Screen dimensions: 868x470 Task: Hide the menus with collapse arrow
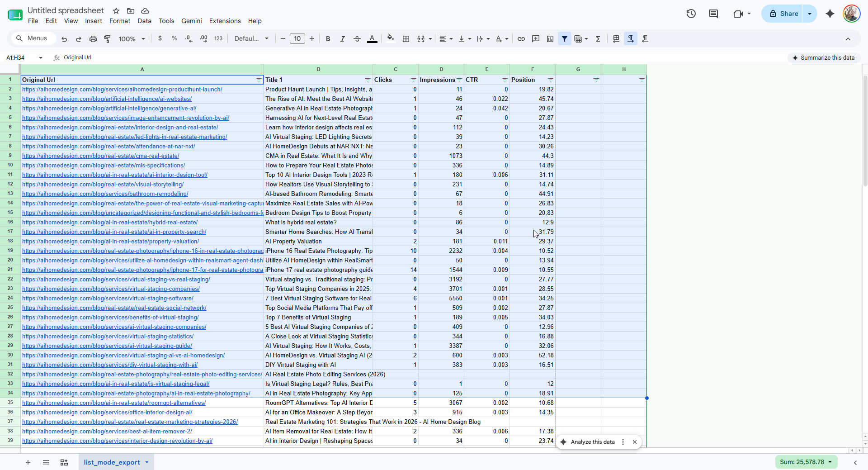848,39
